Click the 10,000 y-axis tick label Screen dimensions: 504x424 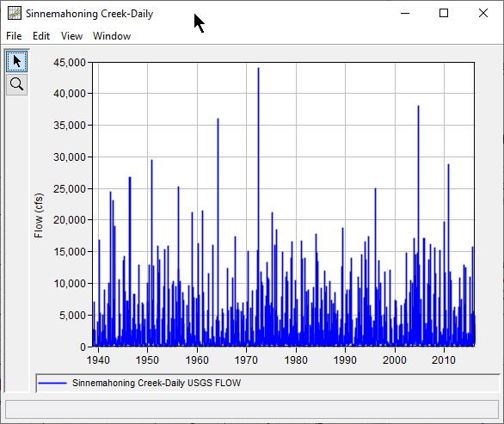(x=70, y=283)
